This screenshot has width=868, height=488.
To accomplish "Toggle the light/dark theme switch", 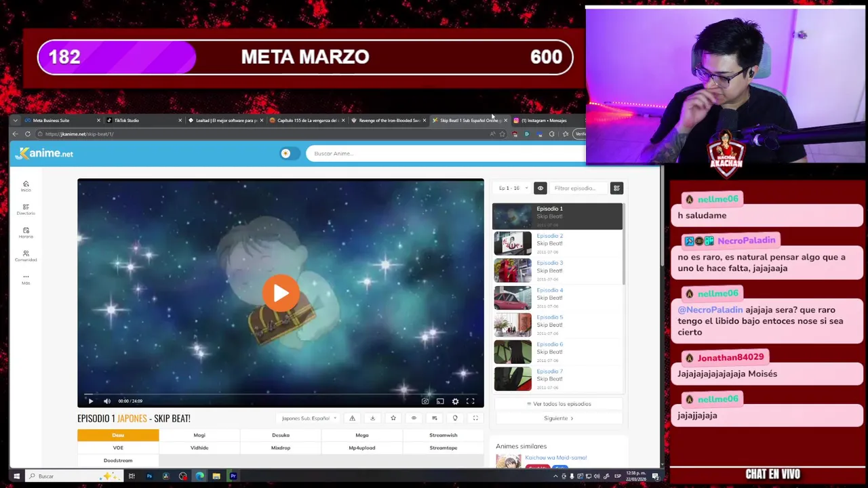I will pos(290,153).
